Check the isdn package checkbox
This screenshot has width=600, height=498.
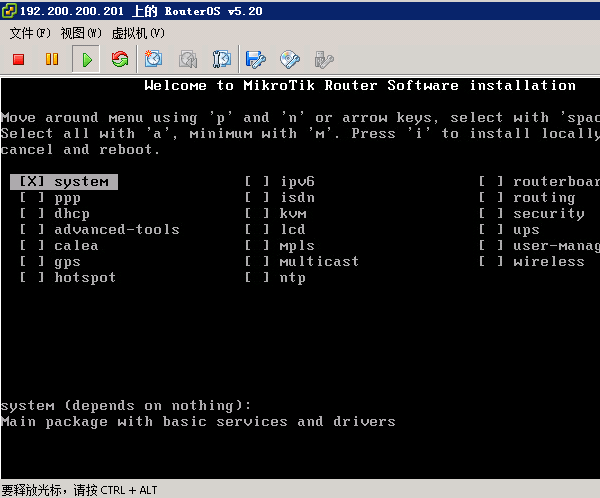click(x=257, y=198)
